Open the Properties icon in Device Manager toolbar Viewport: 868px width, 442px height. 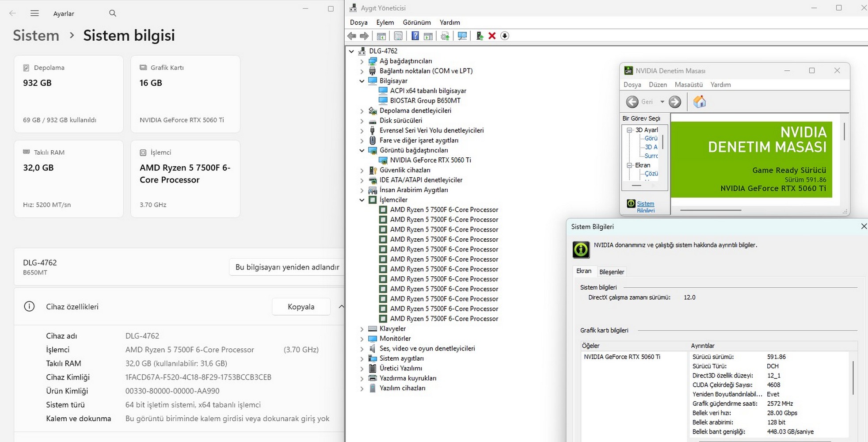pos(398,36)
